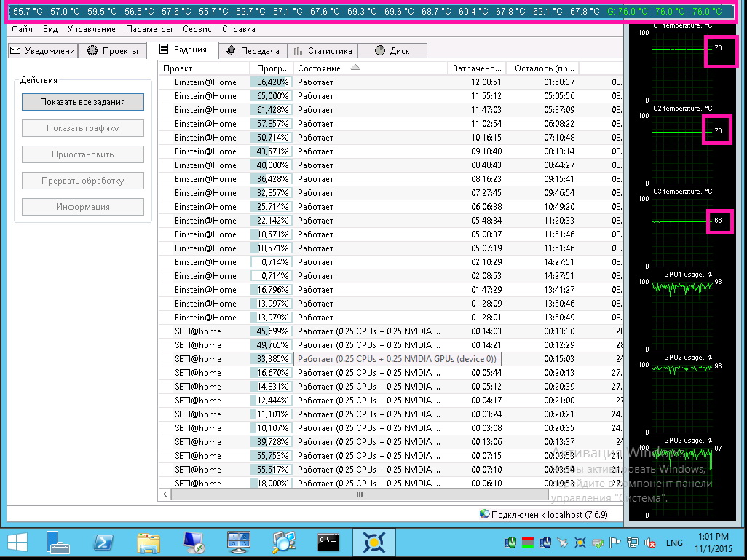Image resolution: width=747 pixels, height=560 pixels.
Task: Click the Подключен к localhost (7.6.9) status
Action: point(544,515)
